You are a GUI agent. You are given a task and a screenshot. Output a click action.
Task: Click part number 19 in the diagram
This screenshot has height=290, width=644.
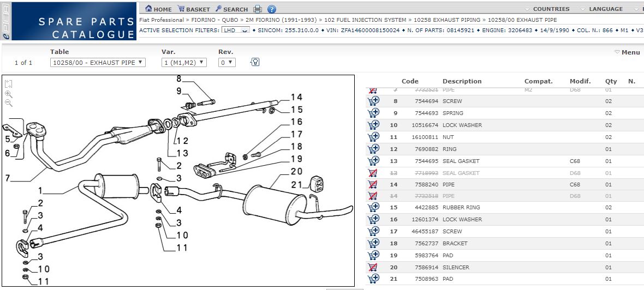click(296, 159)
